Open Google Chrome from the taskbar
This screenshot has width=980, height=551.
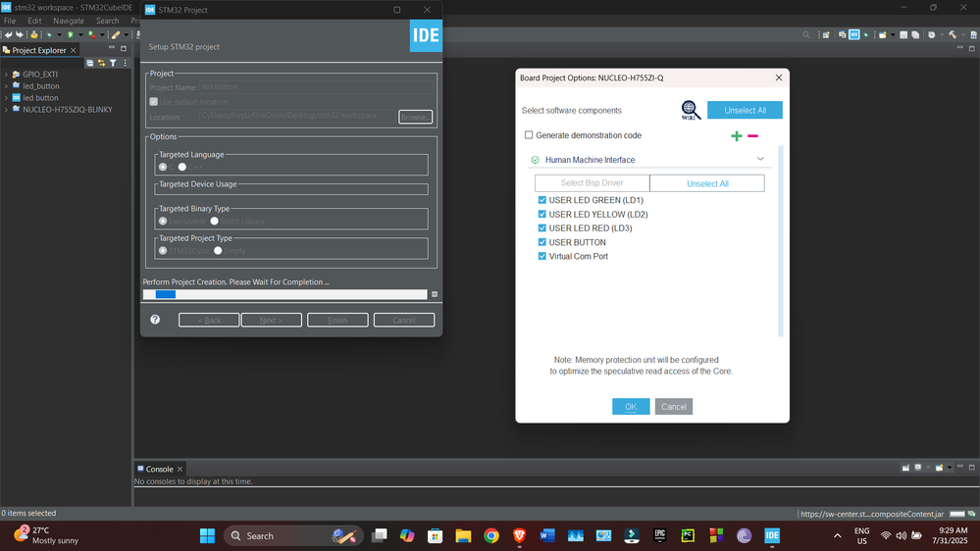(491, 535)
